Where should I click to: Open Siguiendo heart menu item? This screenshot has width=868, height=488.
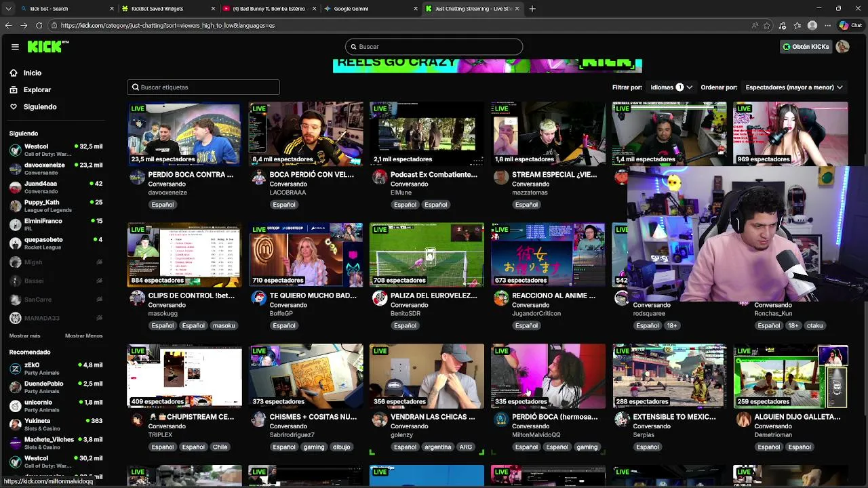pyautogui.click(x=39, y=106)
